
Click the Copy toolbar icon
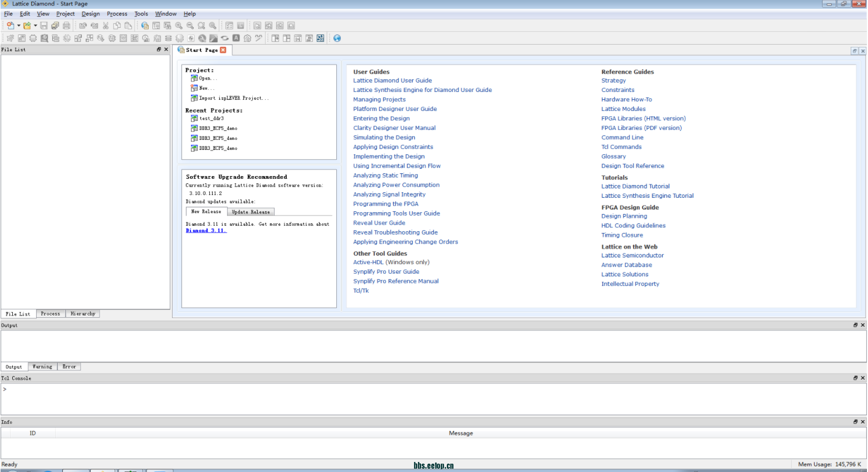tap(117, 26)
